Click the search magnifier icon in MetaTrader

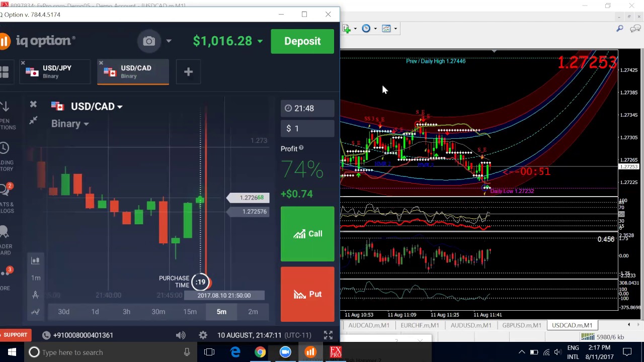click(x=620, y=29)
